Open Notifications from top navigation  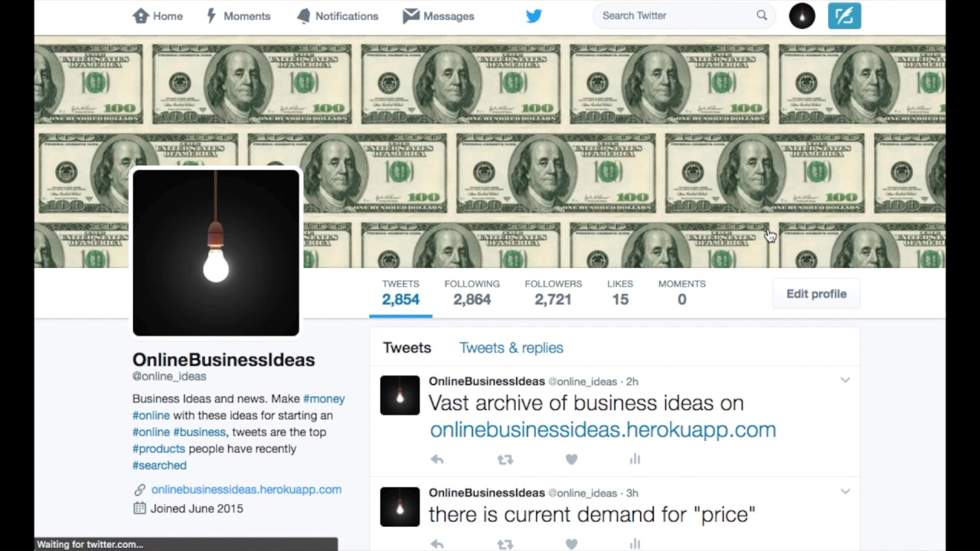coord(338,15)
